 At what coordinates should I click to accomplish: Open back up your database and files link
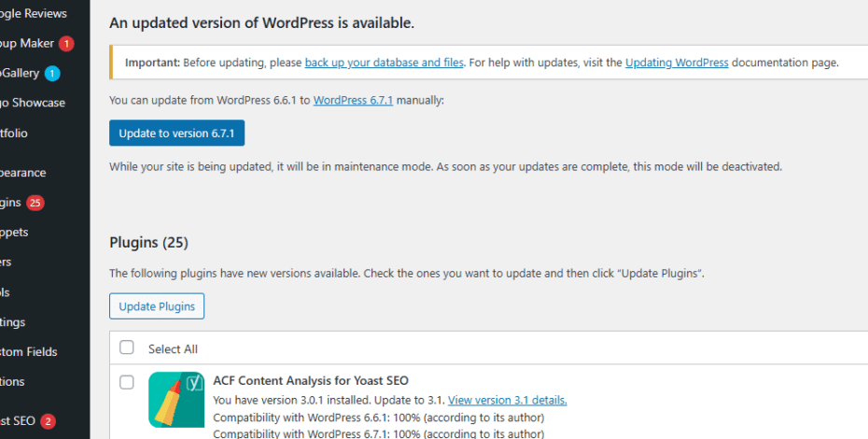click(x=384, y=63)
